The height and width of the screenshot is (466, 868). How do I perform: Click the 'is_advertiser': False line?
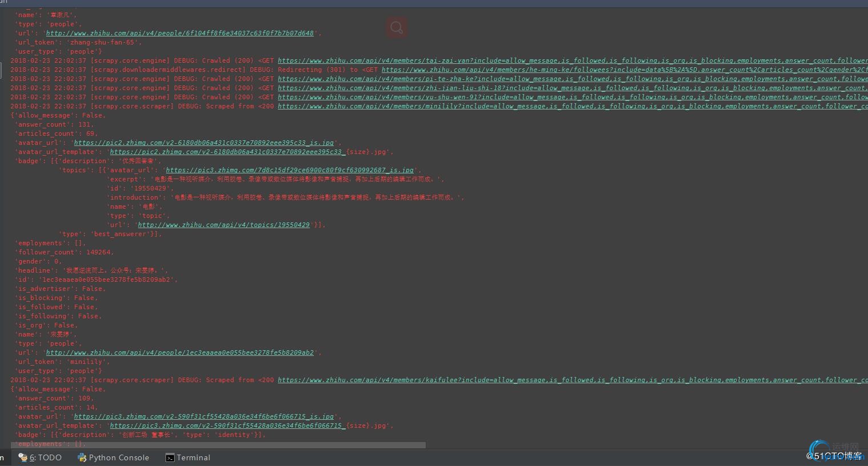(60, 289)
